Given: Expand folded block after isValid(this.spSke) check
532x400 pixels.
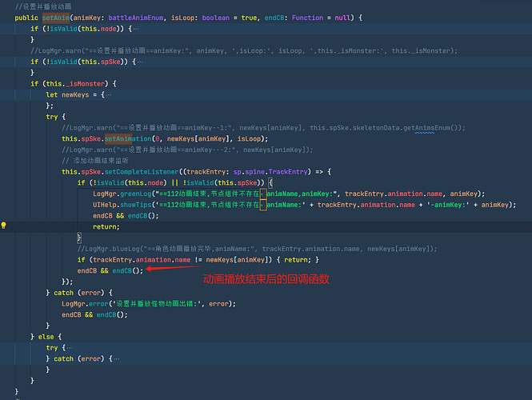Looking at the screenshot, I should [x=140, y=62].
